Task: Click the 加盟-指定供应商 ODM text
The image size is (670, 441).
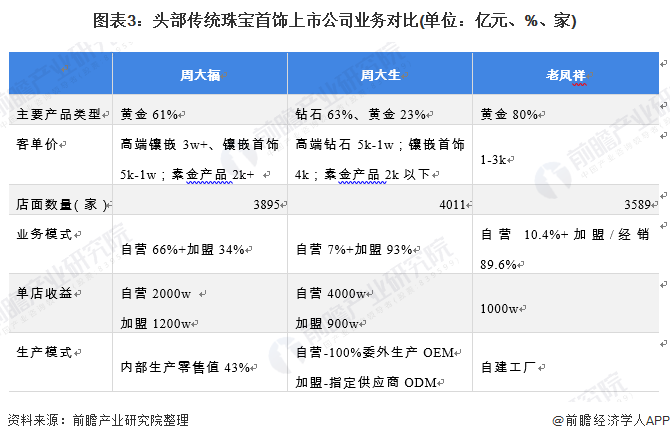Action: point(366,382)
